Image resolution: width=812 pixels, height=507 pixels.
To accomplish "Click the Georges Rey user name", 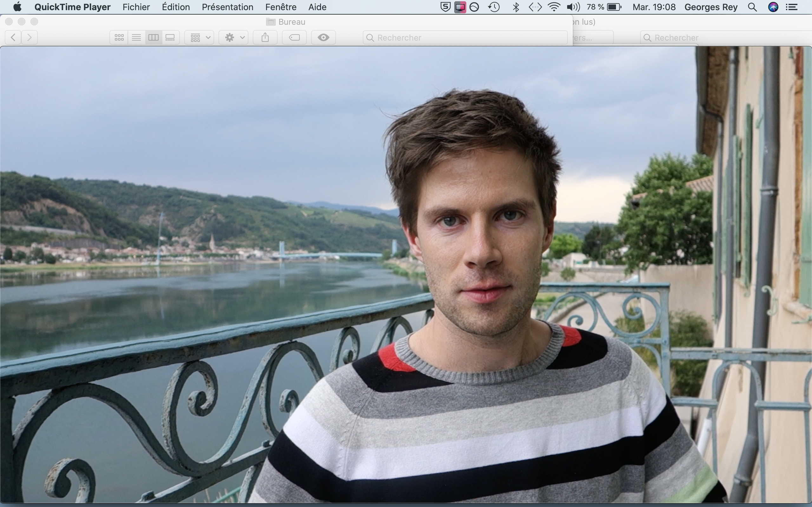I will click(x=711, y=7).
